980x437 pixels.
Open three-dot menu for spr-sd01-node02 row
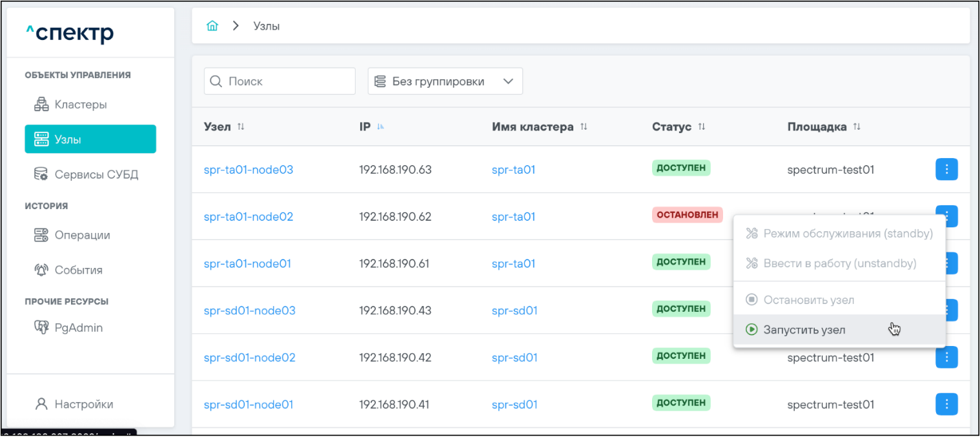[946, 357]
